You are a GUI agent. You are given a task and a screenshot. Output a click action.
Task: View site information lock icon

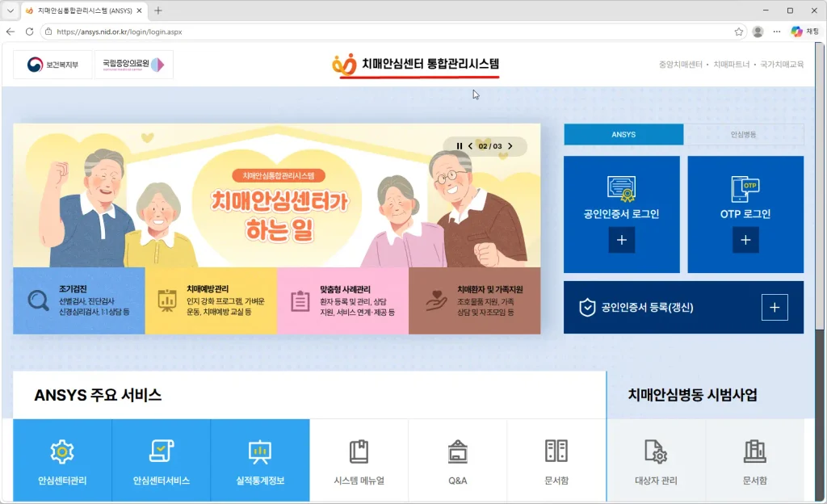pos(48,31)
